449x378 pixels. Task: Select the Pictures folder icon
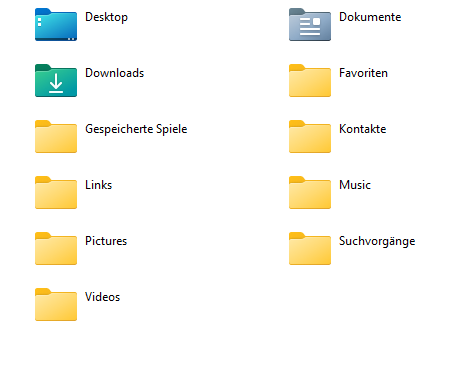point(56,249)
